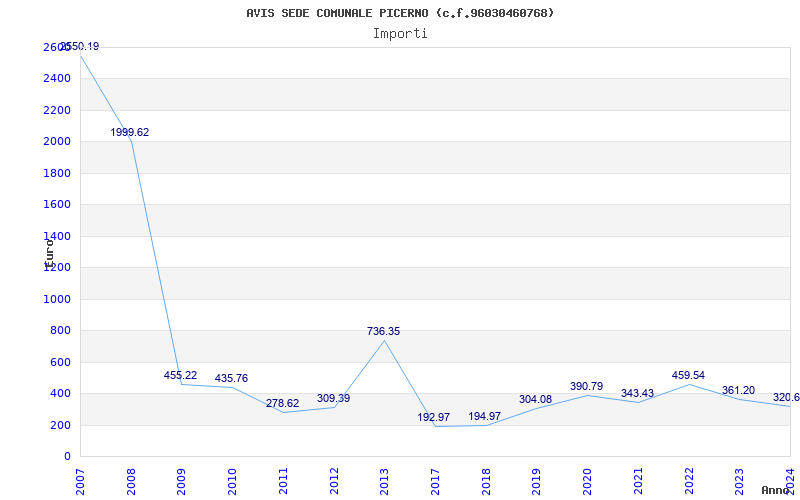Select the 2550.19 data label
This screenshot has height=500, width=800.
80,46
